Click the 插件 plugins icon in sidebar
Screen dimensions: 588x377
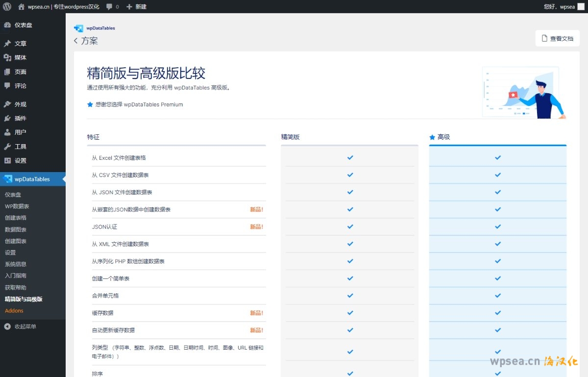pyautogui.click(x=7, y=118)
